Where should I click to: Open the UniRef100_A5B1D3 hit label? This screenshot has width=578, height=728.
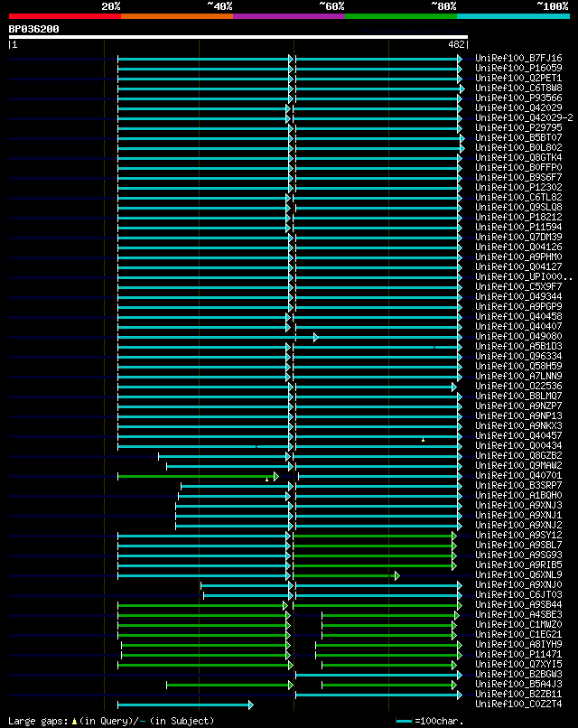[518, 346]
